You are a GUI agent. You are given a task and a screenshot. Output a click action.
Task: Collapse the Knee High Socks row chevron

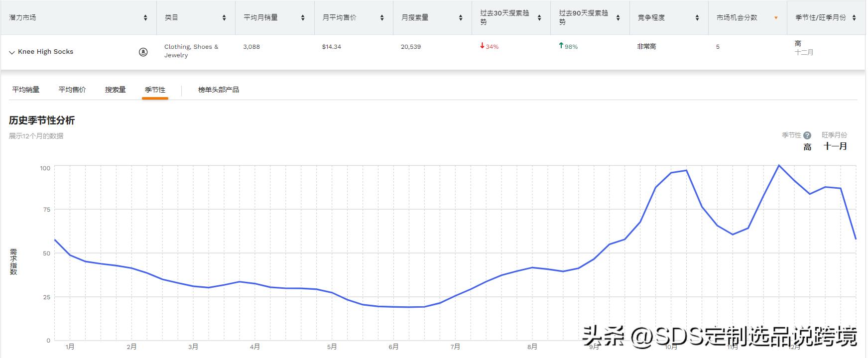tap(12, 52)
